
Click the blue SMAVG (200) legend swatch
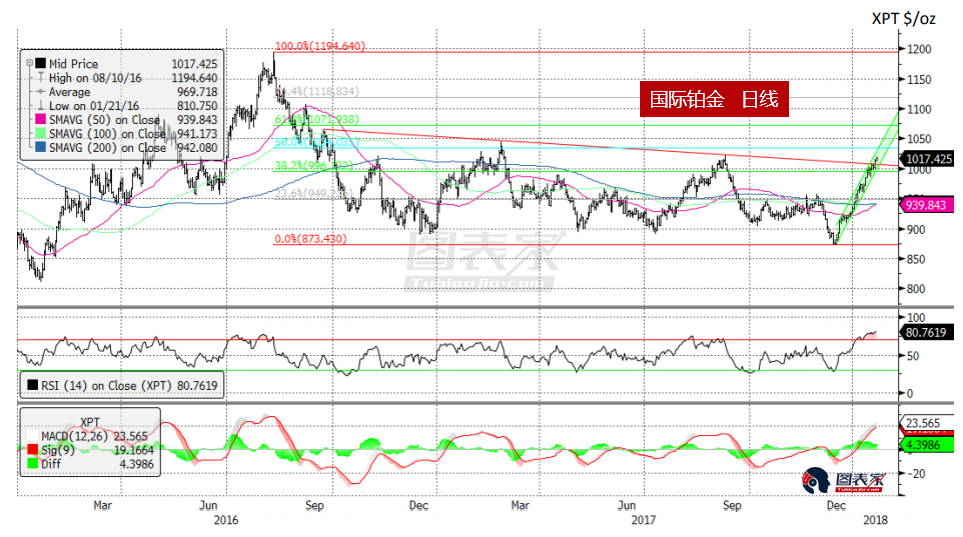(x=41, y=148)
